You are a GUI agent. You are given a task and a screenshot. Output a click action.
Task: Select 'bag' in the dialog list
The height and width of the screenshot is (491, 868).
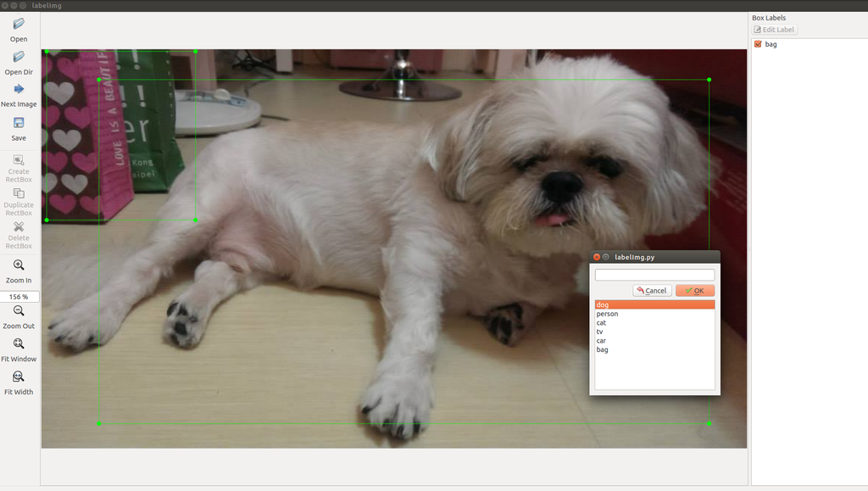(654, 349)
